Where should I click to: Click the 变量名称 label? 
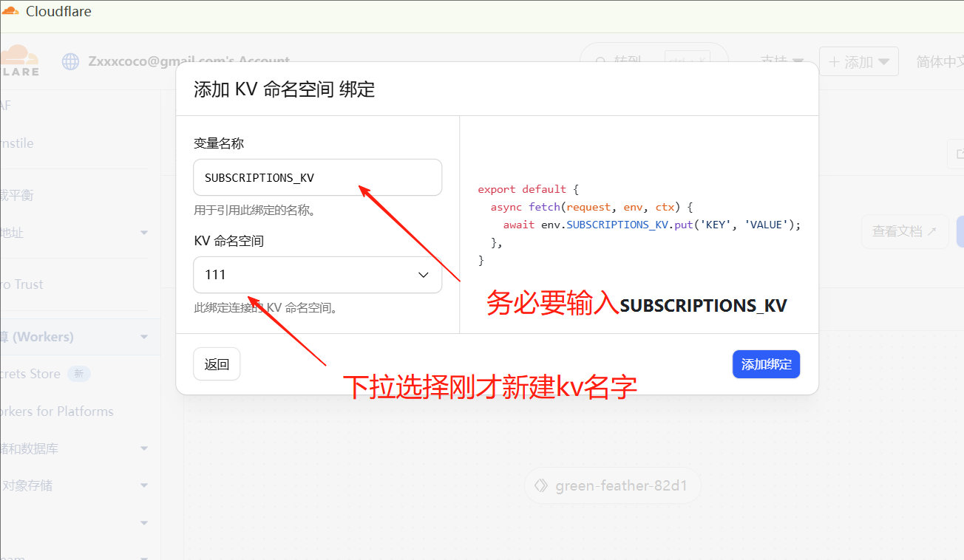[219, 143]
